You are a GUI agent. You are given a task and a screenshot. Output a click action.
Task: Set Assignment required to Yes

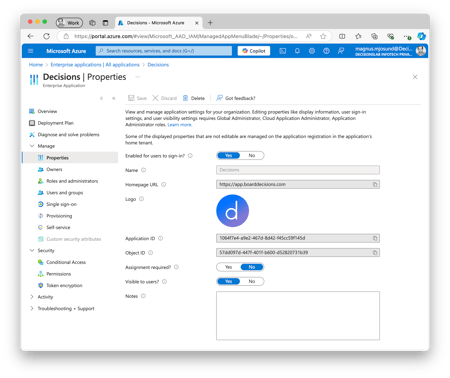(228, 267)
